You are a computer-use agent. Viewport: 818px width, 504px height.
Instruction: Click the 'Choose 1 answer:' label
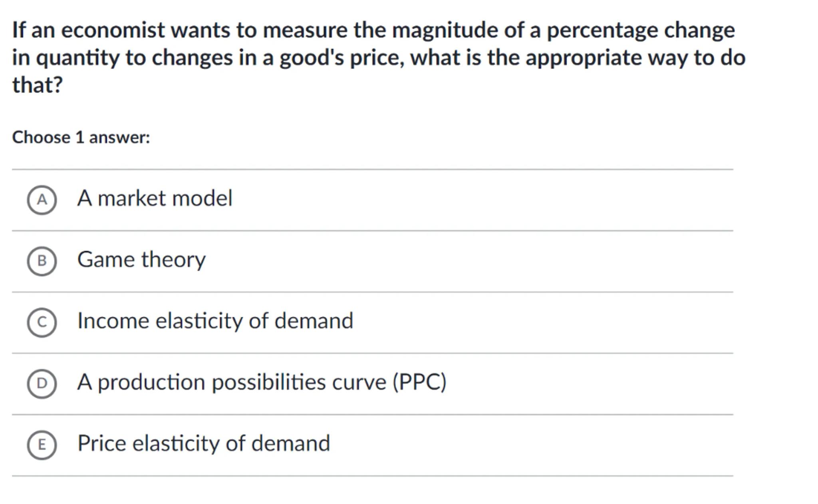coord(81,137)
